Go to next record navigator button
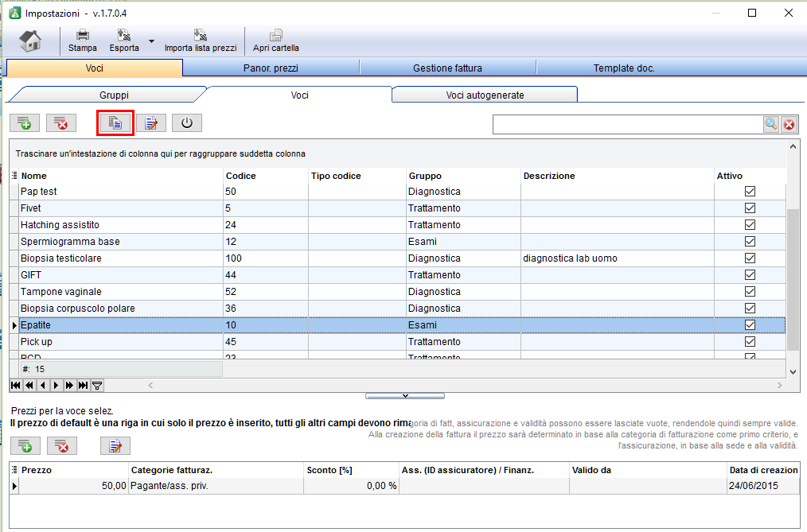807x532 pixels. pos(56,385)
